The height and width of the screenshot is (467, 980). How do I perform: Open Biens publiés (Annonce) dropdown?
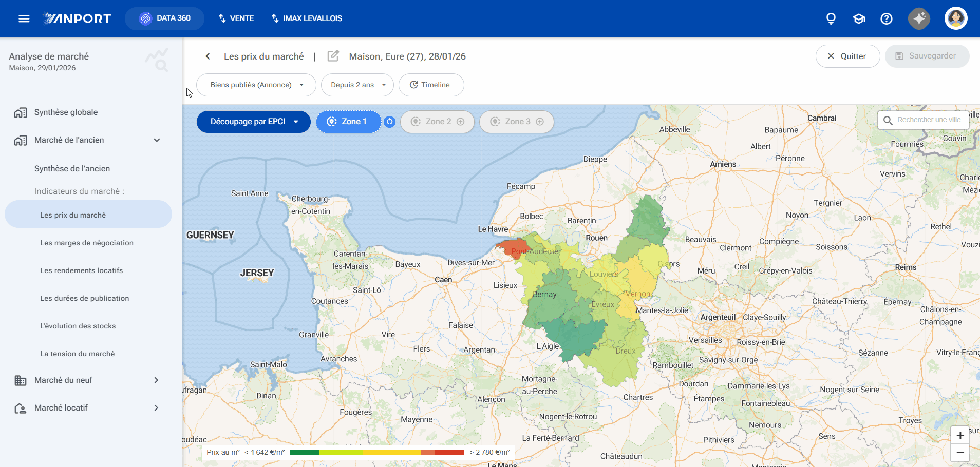[256, 85]
